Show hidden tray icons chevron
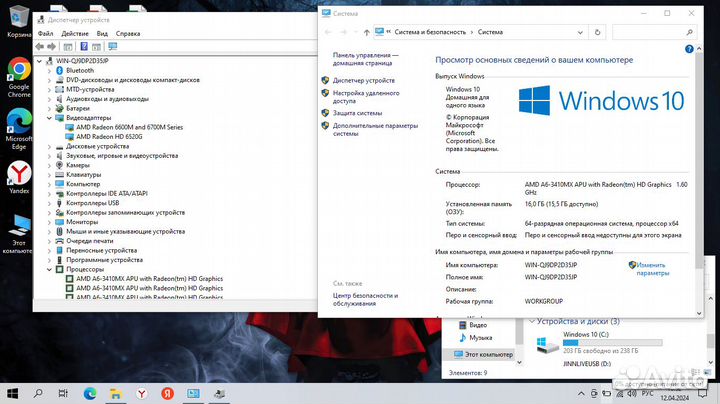Viewport: 720px width, 404px height. 581,393
